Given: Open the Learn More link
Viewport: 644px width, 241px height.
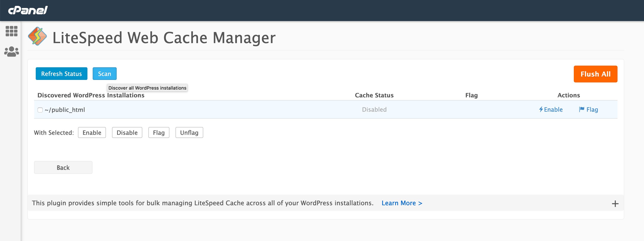Looking at the screenshot, I should [x=402, y=203].
